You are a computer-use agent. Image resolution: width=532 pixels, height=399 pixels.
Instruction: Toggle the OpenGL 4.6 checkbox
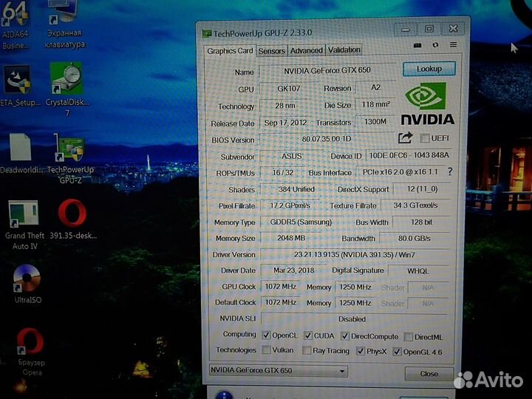pos(397,352)
